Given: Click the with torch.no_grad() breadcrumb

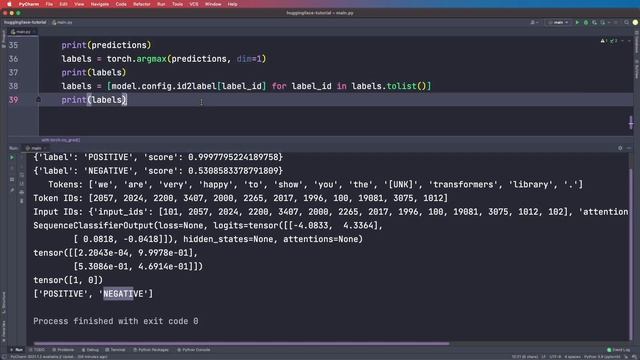Looking at the screenshot, I should pos(61,140).
